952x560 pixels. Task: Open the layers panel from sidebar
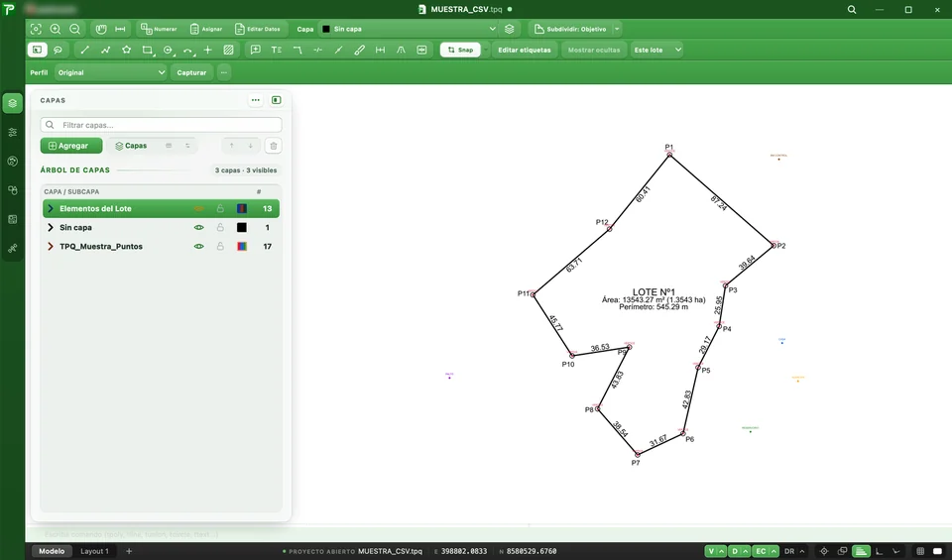tap(13, 103)
